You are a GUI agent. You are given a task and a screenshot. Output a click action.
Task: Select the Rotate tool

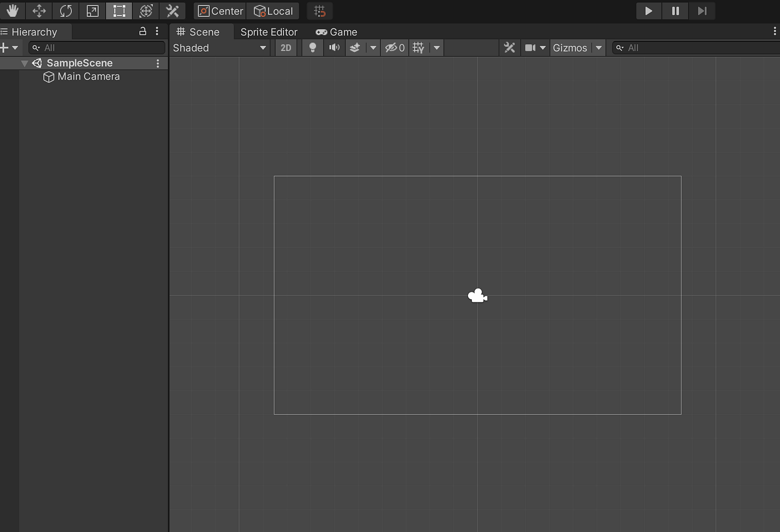[66, 11]
